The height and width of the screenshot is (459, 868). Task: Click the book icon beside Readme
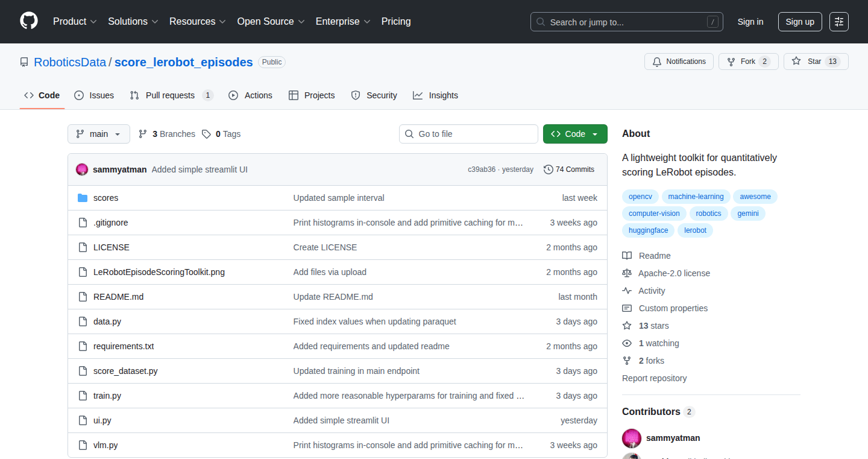click(x=627, y=256)
